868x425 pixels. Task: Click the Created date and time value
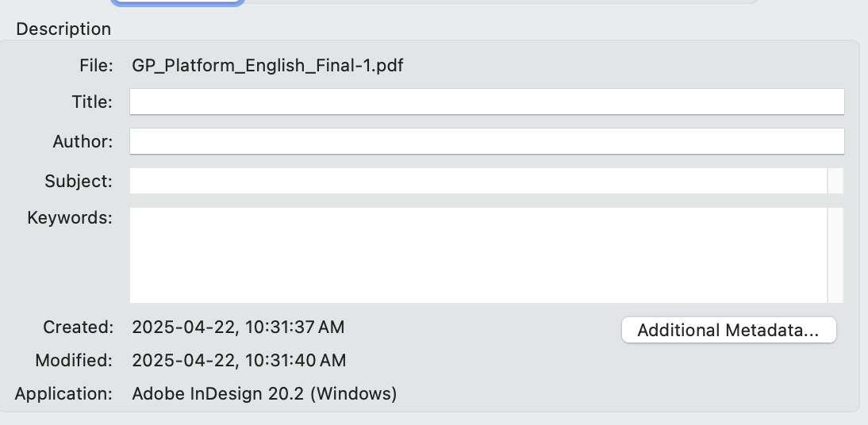pos(238,327)
